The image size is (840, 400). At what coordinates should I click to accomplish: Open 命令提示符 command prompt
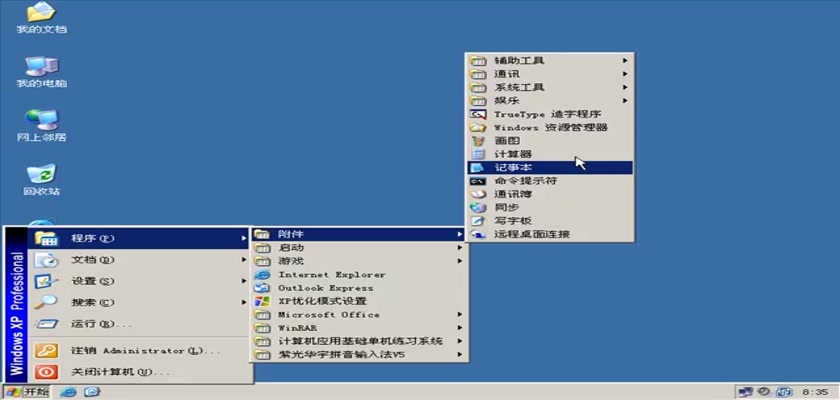point(550,181)
